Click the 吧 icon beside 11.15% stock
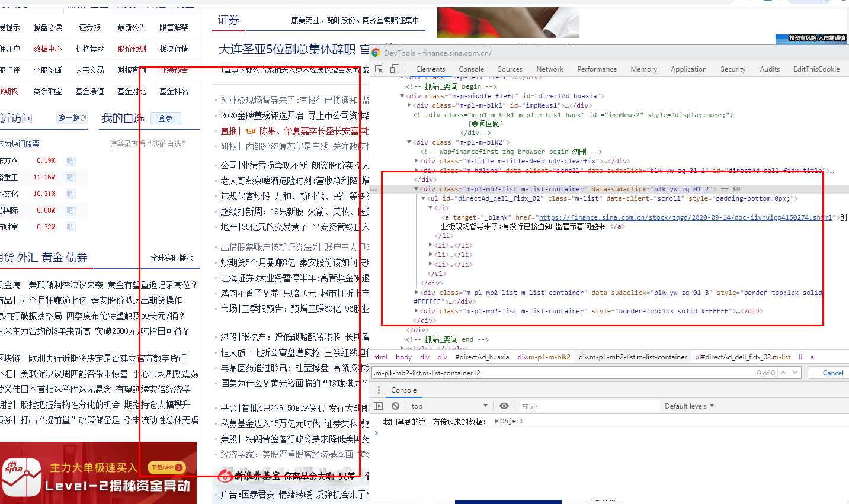 coord(71,177)
